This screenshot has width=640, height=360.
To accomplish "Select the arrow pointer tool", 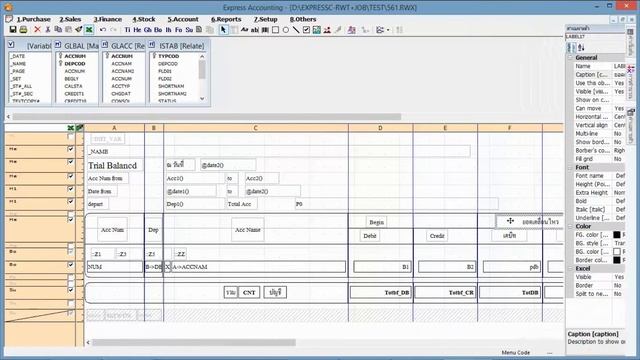I will click(223, 30).
